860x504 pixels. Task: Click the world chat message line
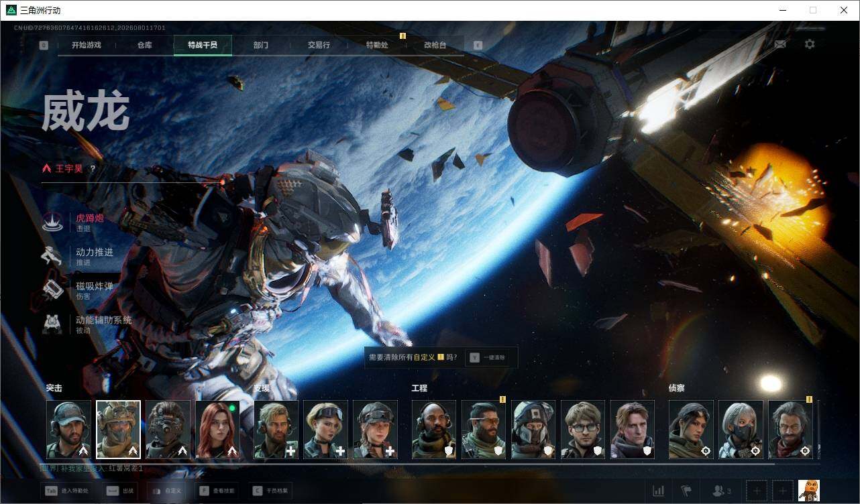92,468
